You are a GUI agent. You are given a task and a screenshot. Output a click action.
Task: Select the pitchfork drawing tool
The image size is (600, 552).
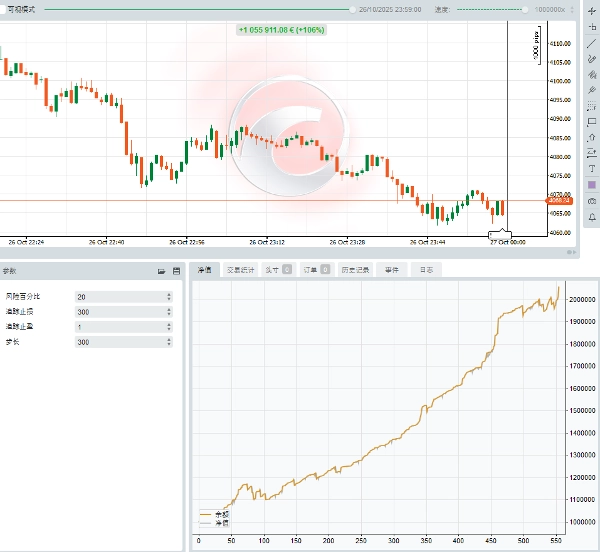(592, 90)
